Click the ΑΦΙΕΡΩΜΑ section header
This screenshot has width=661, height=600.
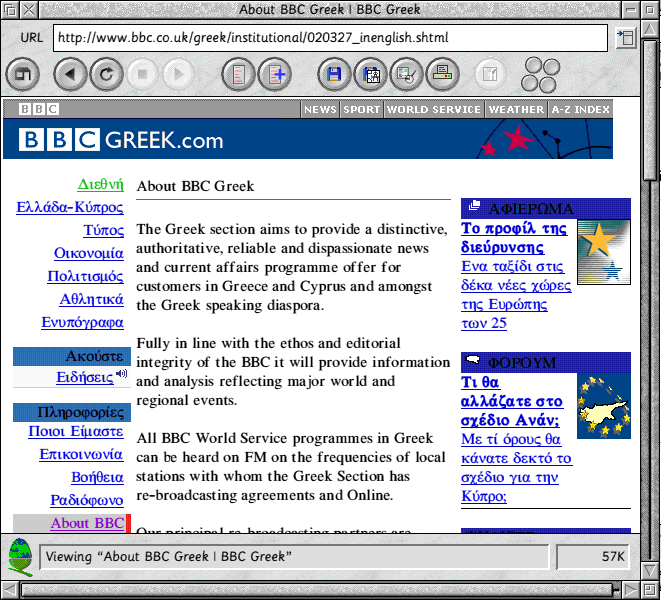545,208
